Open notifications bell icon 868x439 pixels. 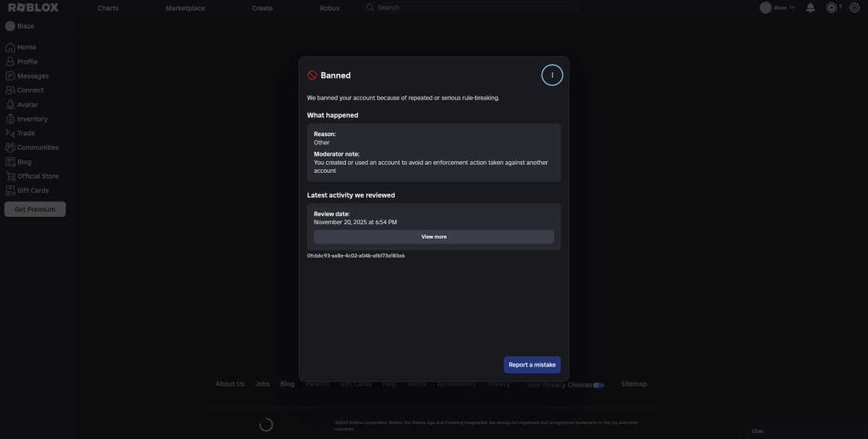pos(811,8)
